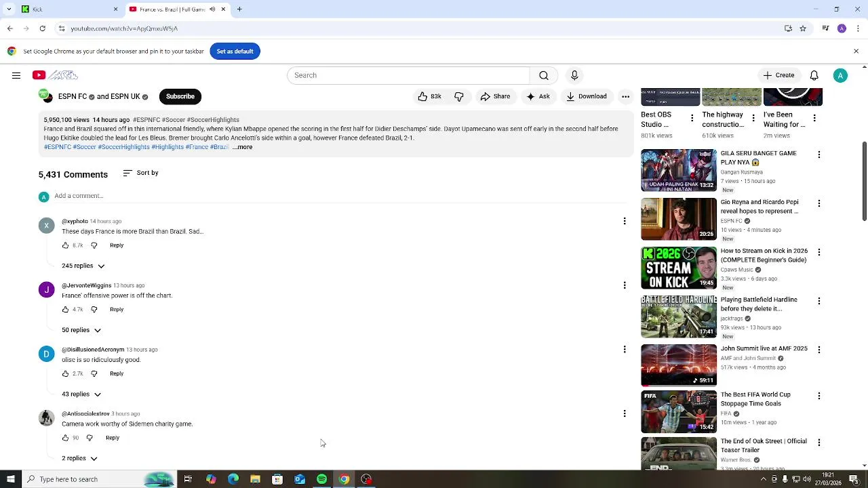Dislike the ESPN FC video
868x488 pixels.
[459, 96]
